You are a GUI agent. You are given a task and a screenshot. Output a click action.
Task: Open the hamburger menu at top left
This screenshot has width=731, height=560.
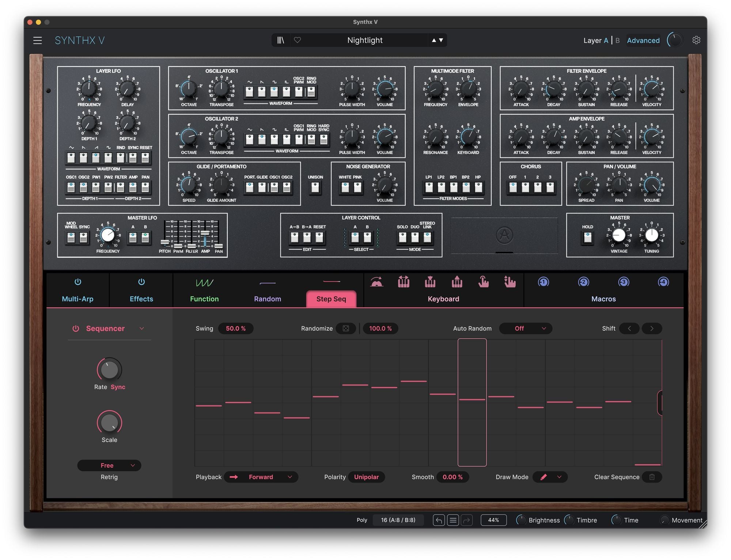37,40
